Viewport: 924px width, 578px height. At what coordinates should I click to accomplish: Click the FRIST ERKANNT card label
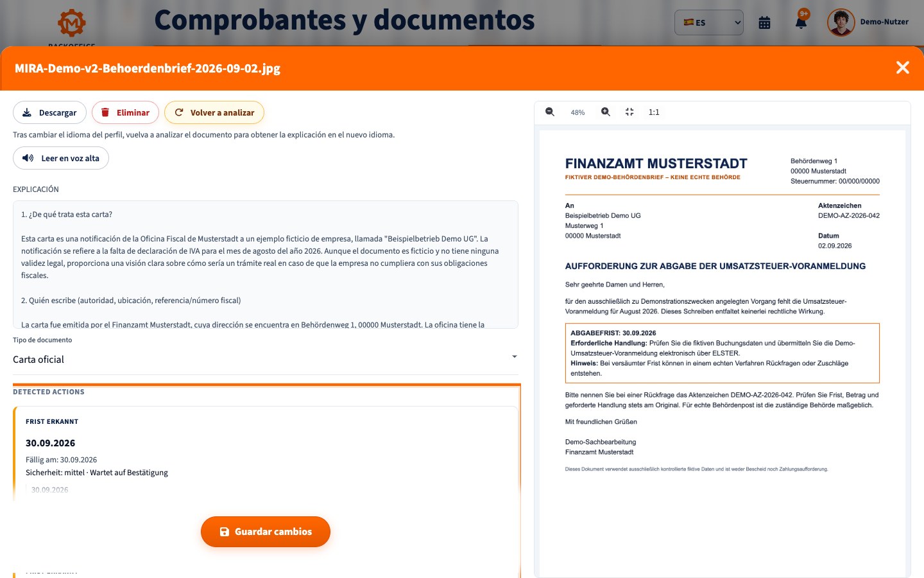(52, 422)
